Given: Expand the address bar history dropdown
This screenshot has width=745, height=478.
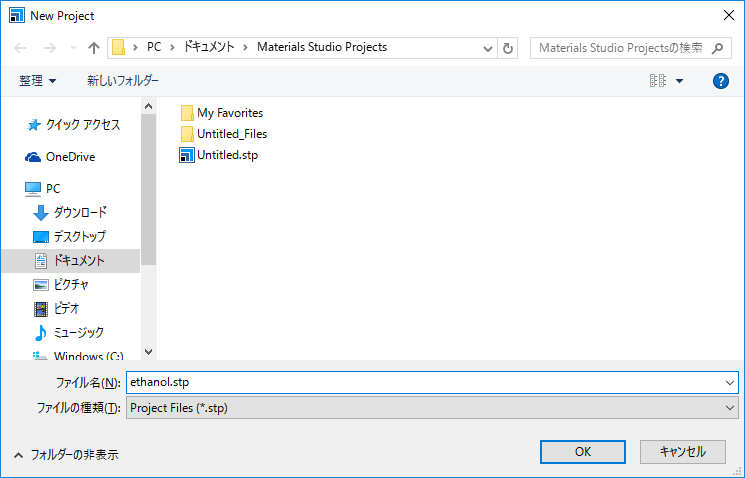Looking at the screenshot, I should 488,47.
